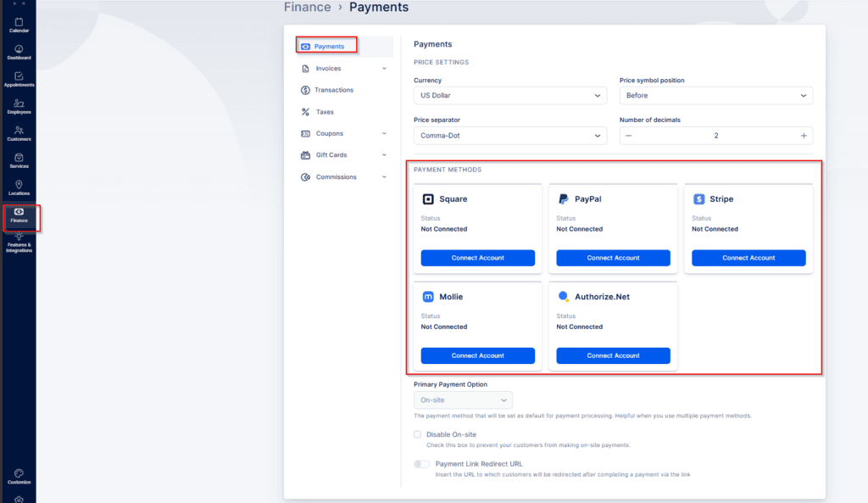This screenshot has height=503, width=868.
Task: Click the Payments breadcrumb title
Action: (x=379, y=7)
